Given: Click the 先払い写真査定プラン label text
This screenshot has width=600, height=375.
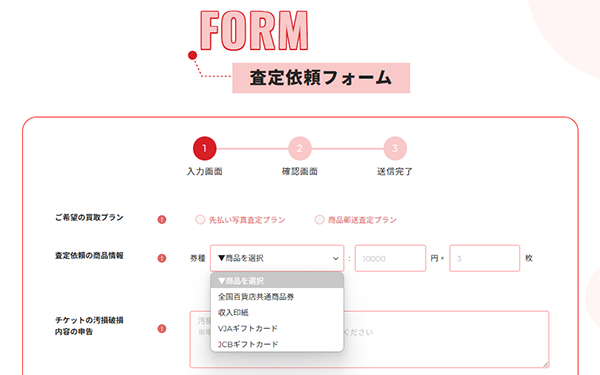Looking at the screenshot, I should point(247,220).
